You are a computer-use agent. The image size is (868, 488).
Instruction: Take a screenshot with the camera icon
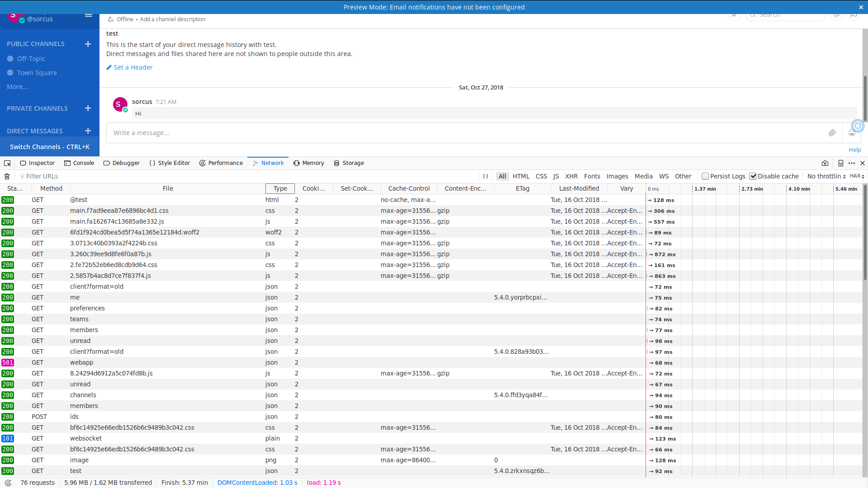(825, 163)
